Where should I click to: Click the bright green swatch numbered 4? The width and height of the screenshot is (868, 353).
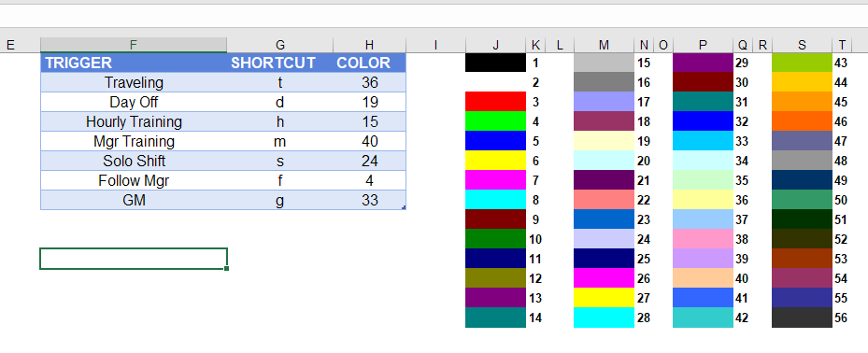495,121
